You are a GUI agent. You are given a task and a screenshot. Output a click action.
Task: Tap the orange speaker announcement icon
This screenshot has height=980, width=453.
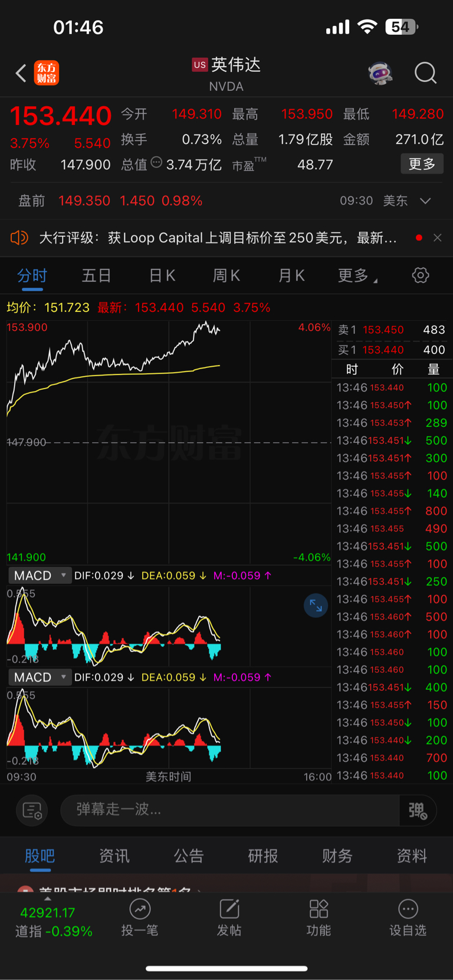point(19,238)
